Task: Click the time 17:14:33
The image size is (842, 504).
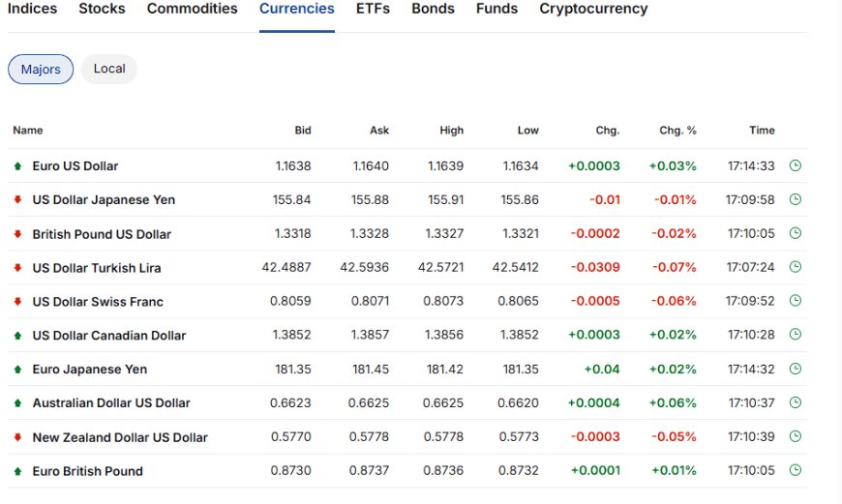Action: tap(751, 165)
